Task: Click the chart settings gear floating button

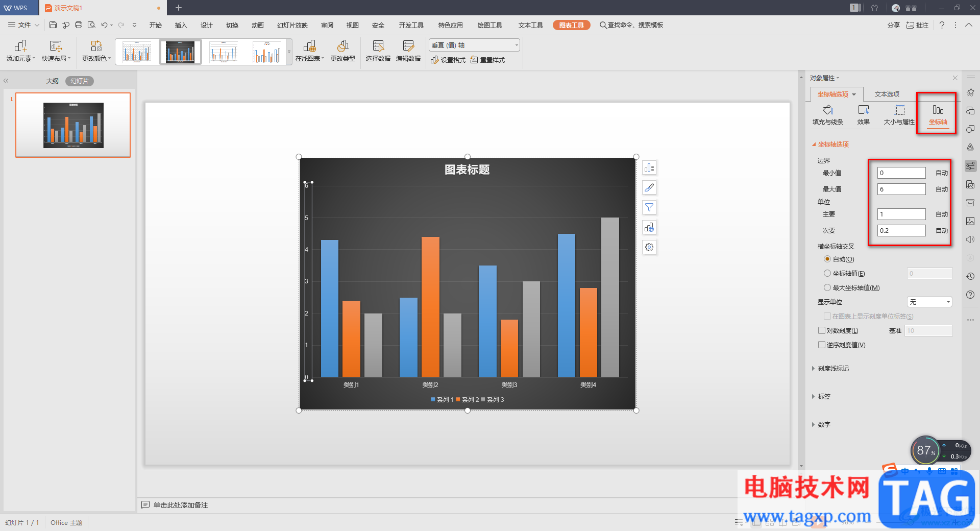Action: coord(649,247)
